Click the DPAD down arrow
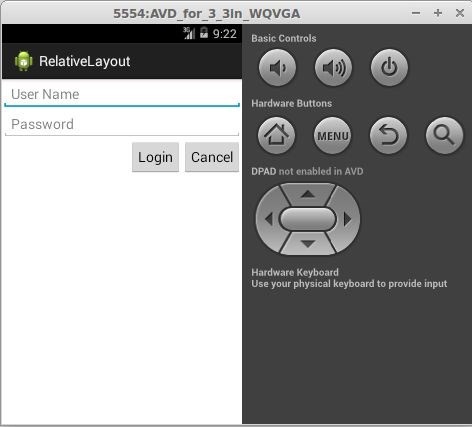 coord(308,244)
